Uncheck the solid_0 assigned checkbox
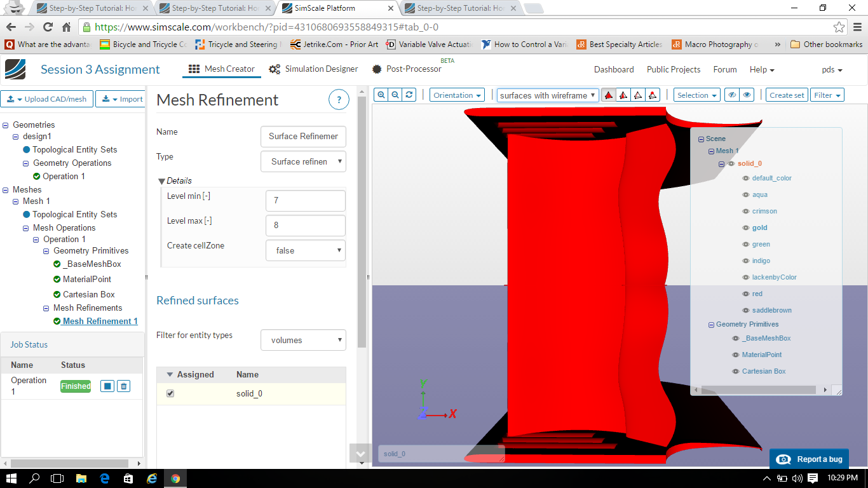The image size is (868, 488). tap(170, 393)
